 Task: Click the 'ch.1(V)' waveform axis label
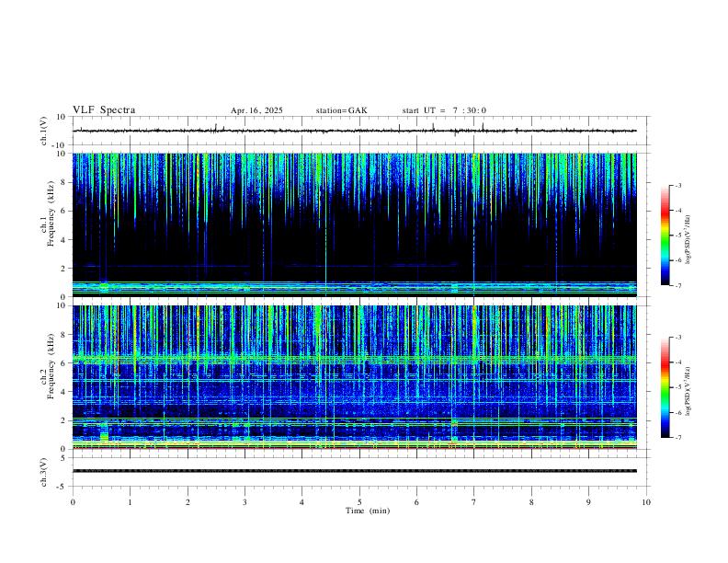[44, 131]
